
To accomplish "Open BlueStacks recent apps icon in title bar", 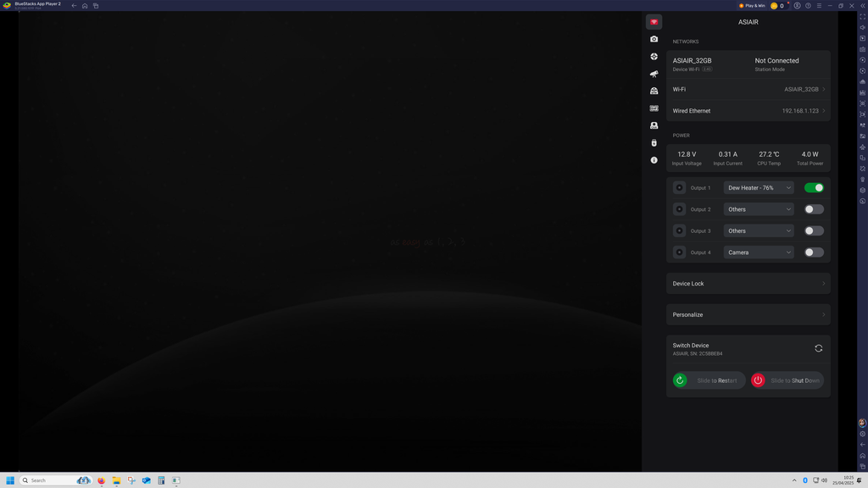I will pos(96,6).
